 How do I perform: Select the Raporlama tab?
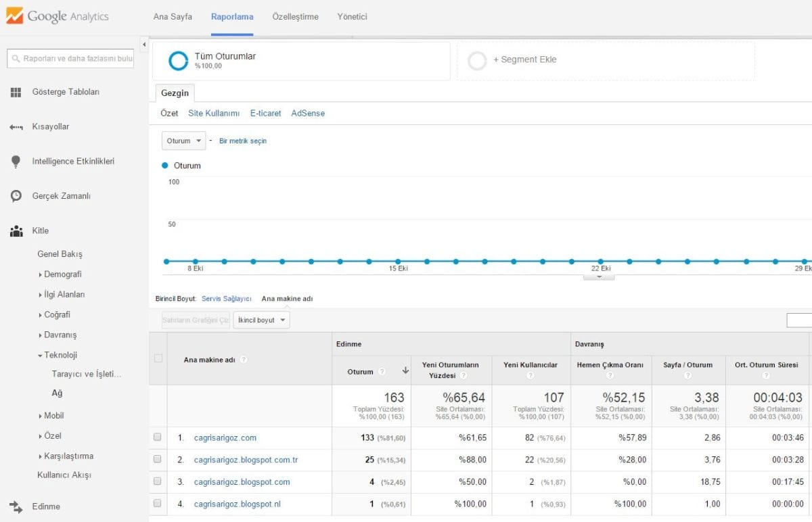pos(232,17)
